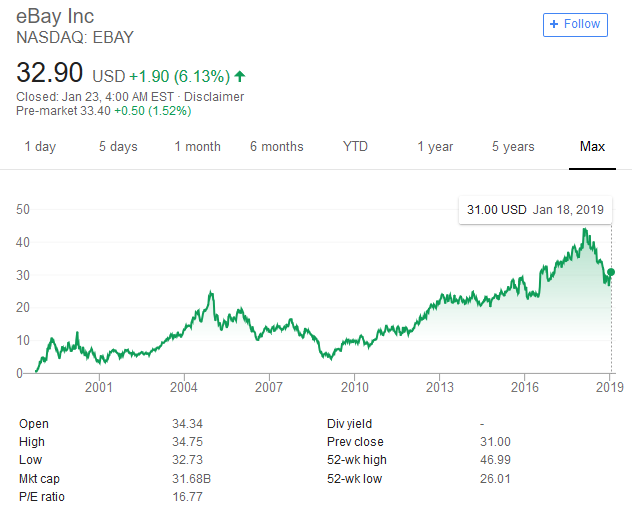Click the Low label in stats table

31,460
